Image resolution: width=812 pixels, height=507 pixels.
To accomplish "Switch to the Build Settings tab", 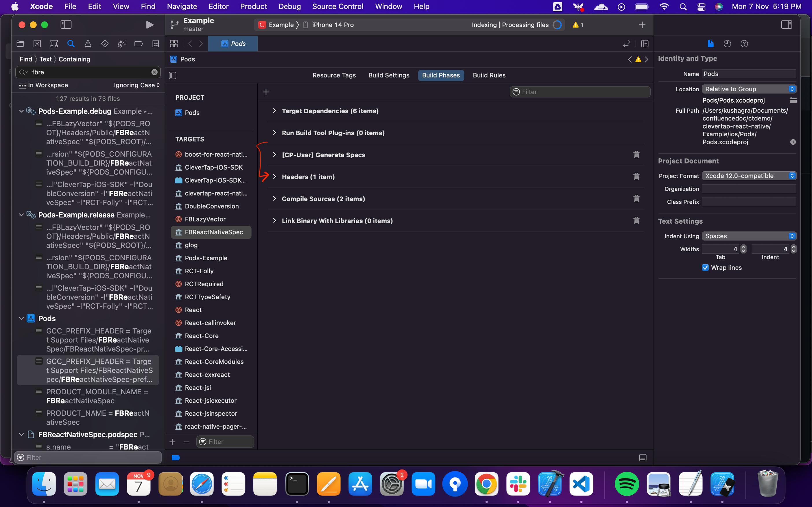I will point(389,75).
